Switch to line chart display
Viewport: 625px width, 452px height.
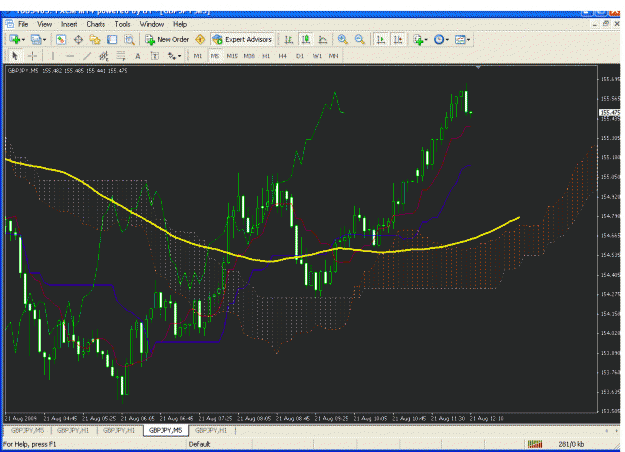point(323,39)
